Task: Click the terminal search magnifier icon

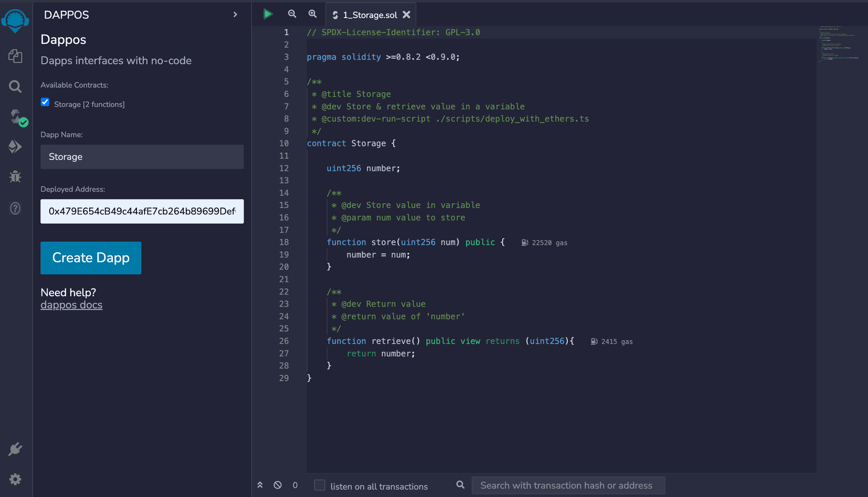Action: 460,485
